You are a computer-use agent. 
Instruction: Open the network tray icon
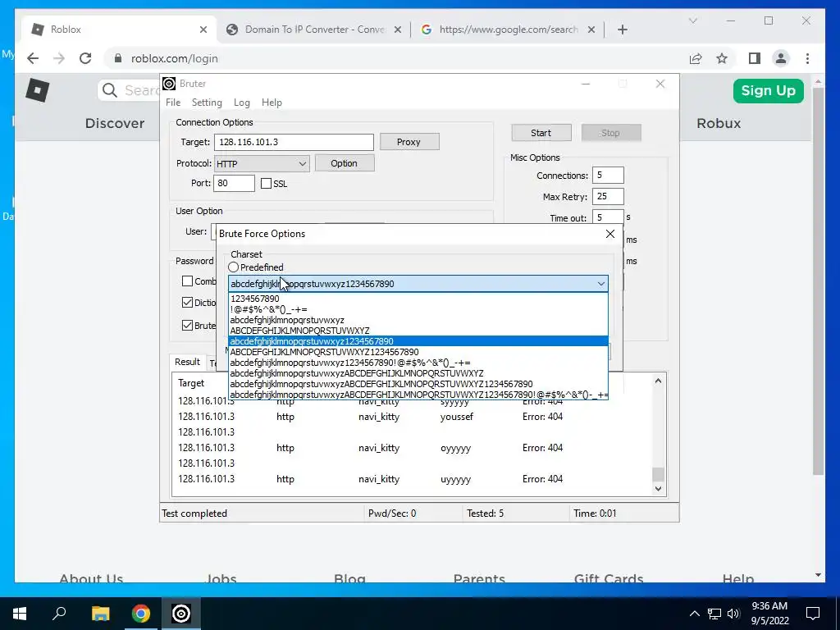click(x=714, y=614)
